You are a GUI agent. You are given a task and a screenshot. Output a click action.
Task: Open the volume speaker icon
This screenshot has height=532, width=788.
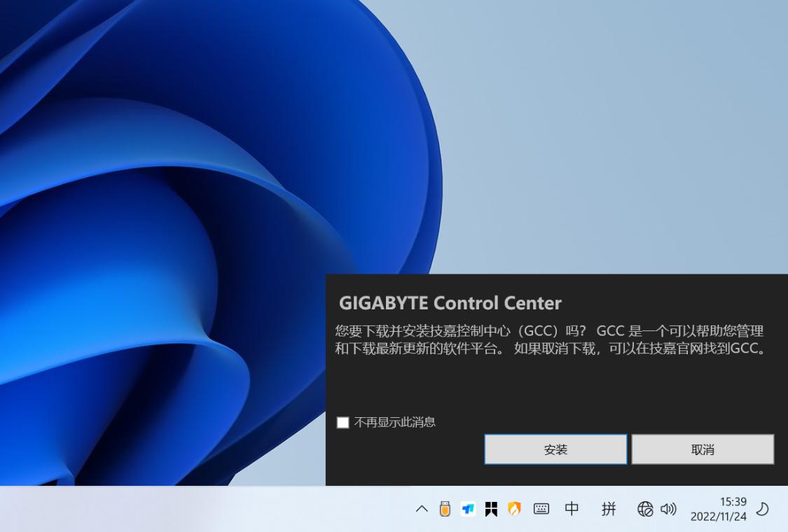click(x=668, y=509)
